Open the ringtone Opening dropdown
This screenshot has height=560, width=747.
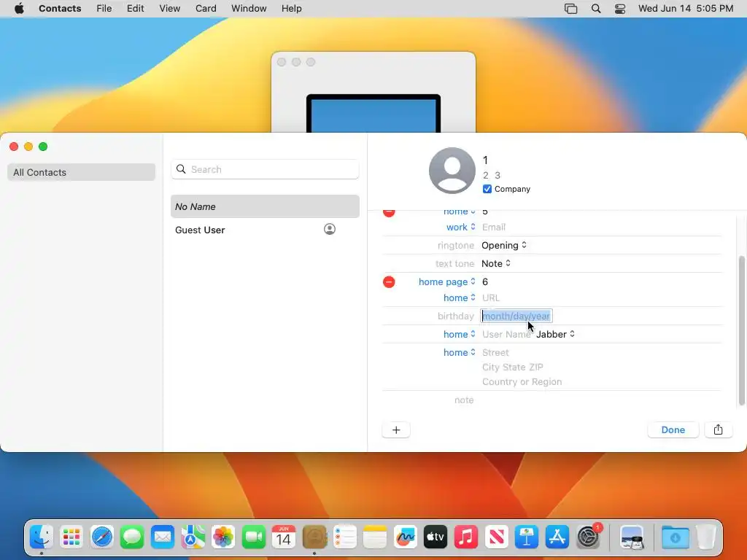pyautogui.click(x=503, y=245)
